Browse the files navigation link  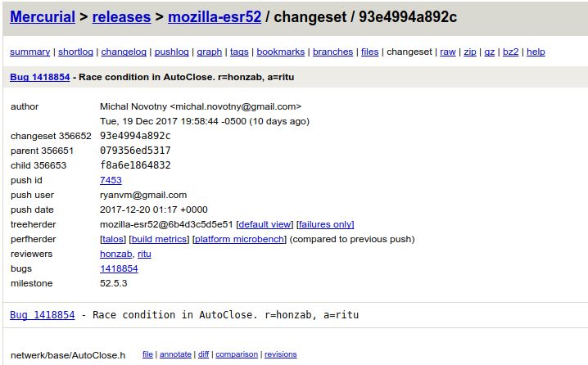point(369,52)
